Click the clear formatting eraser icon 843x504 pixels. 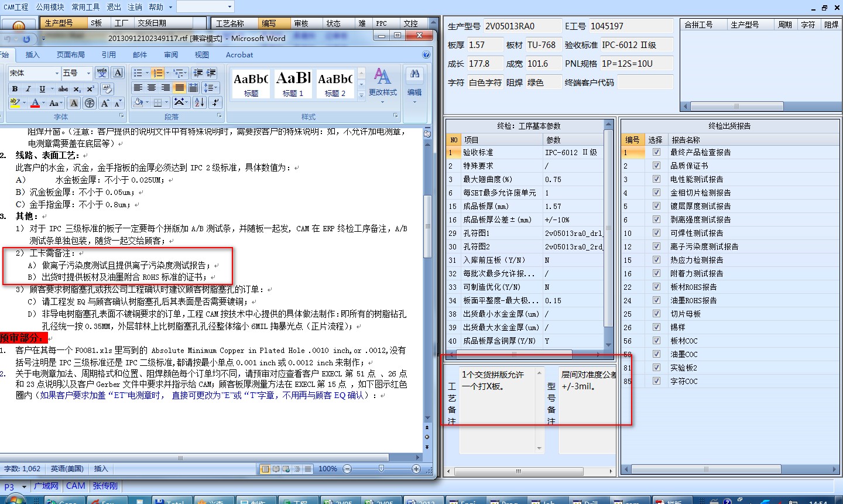107,89
